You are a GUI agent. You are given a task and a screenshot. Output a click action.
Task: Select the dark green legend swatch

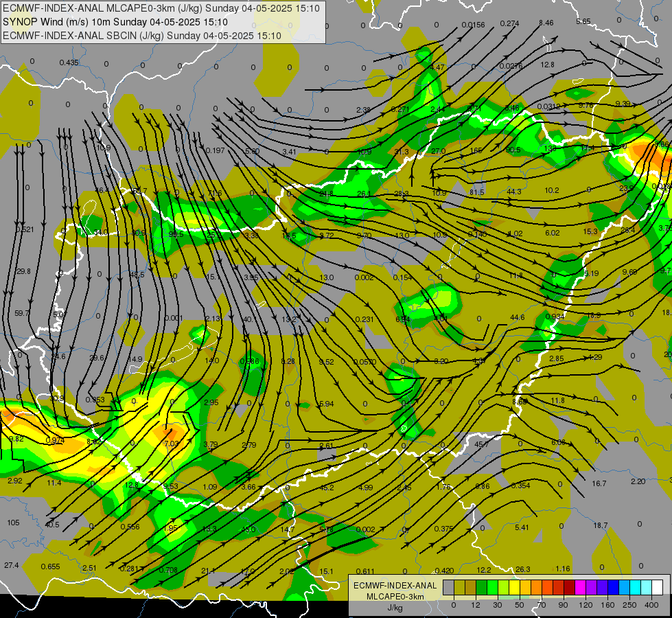click(481, 588)
